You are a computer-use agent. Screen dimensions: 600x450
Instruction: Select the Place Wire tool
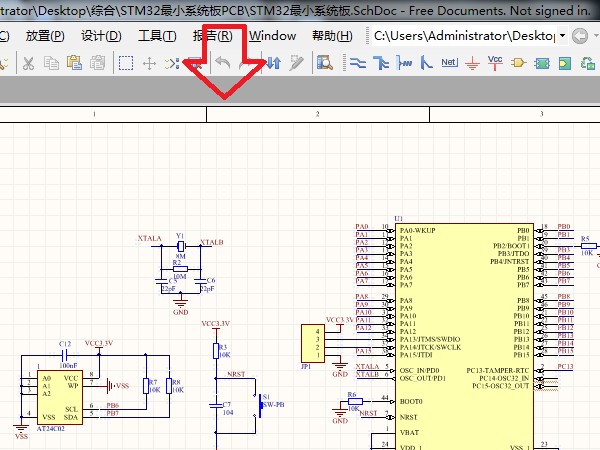point(357,63)
